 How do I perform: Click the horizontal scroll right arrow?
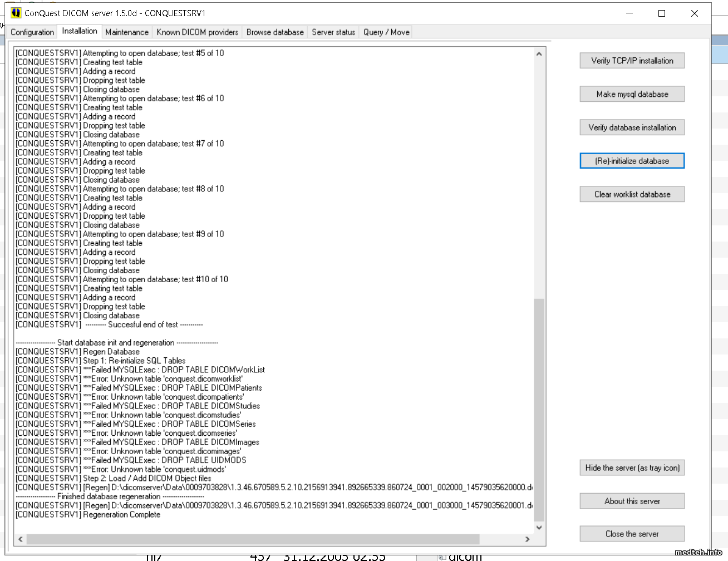[528, 539]
